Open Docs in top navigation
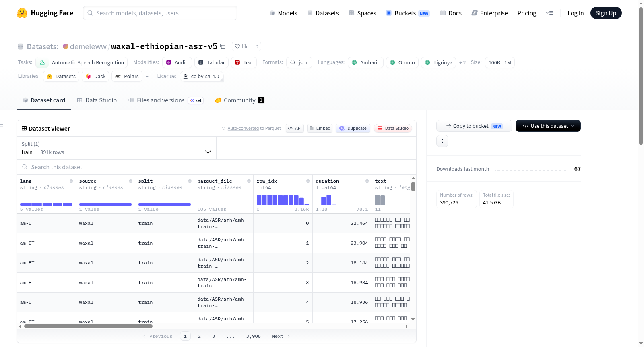 (451, 13)
